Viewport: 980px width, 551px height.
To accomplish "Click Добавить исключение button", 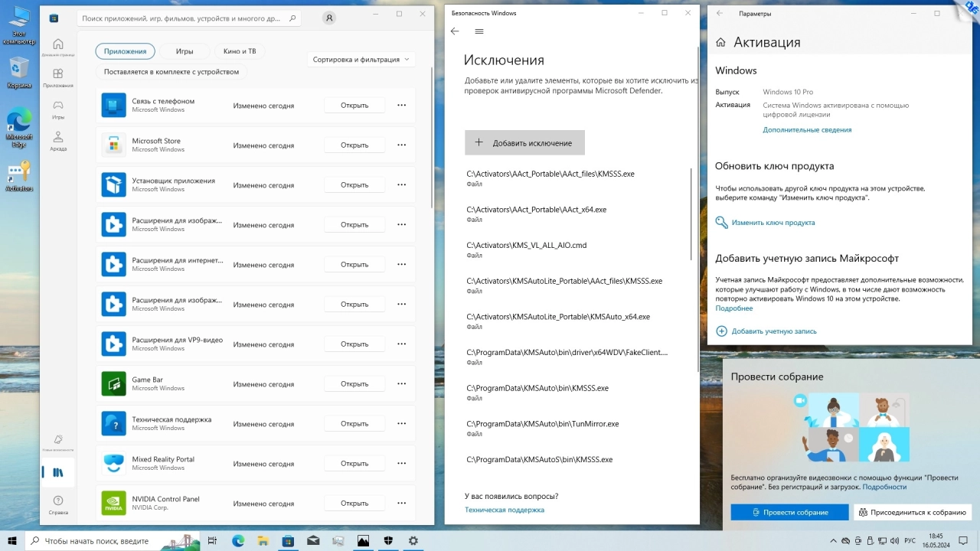I will pyautogui.click(x=524, y=142).
